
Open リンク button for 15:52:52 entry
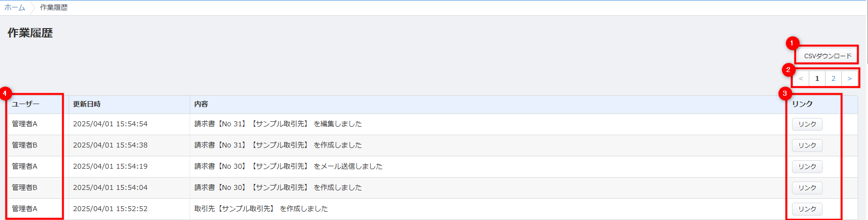click(807, 209)
